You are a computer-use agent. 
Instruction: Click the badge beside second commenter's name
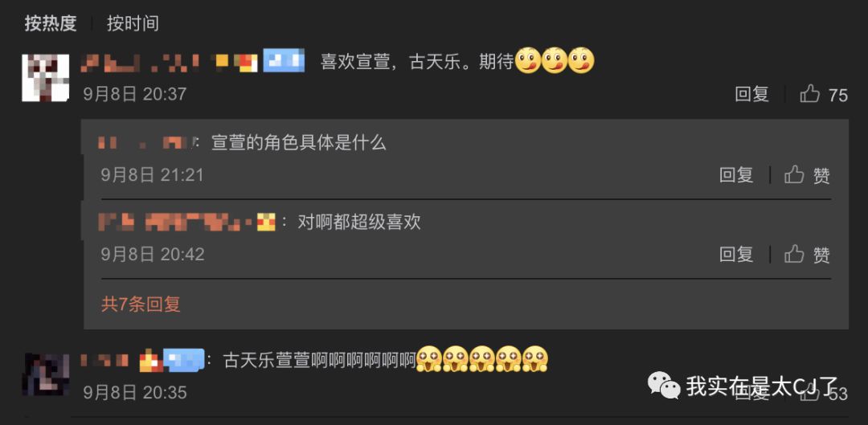(184, 360)
